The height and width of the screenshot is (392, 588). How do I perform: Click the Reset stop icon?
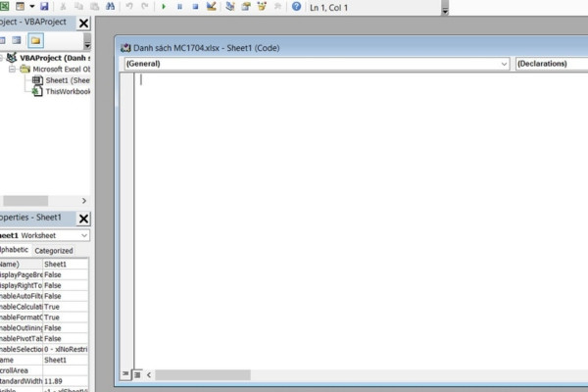coord(195,7)
